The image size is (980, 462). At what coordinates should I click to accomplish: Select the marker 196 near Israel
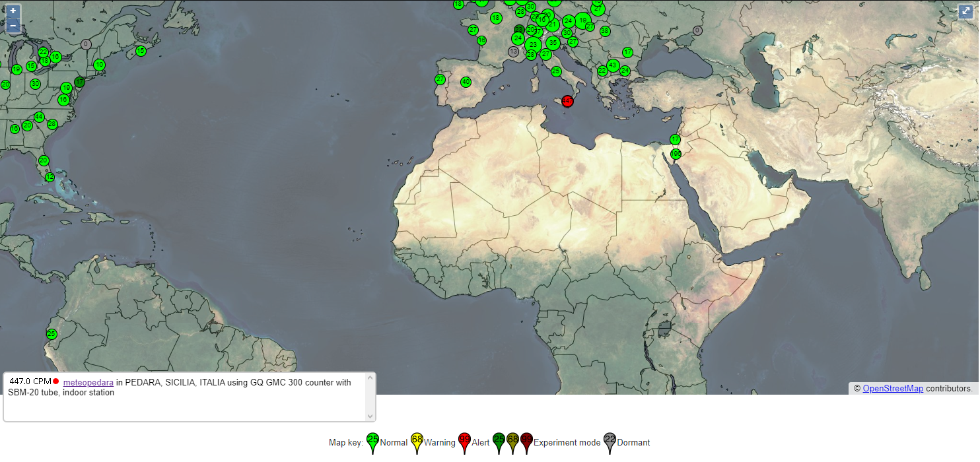[x=676, y=154]
